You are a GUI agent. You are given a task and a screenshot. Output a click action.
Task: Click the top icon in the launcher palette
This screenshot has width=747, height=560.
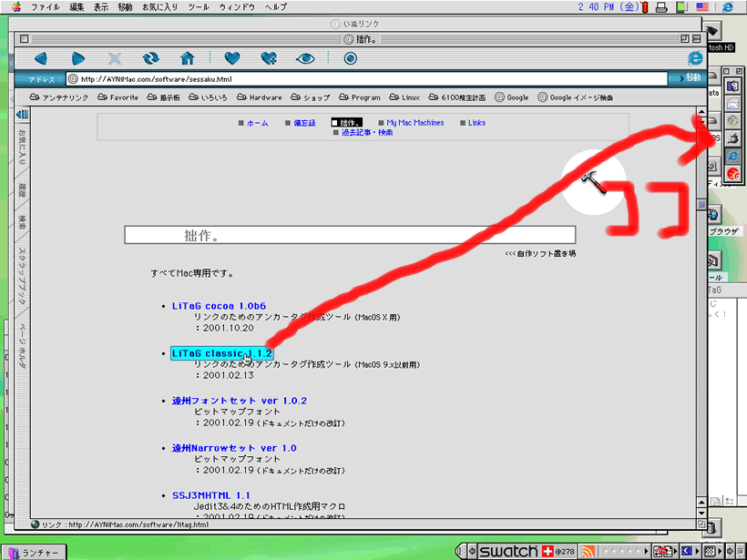pyautogui.click(x=732, y=86)
